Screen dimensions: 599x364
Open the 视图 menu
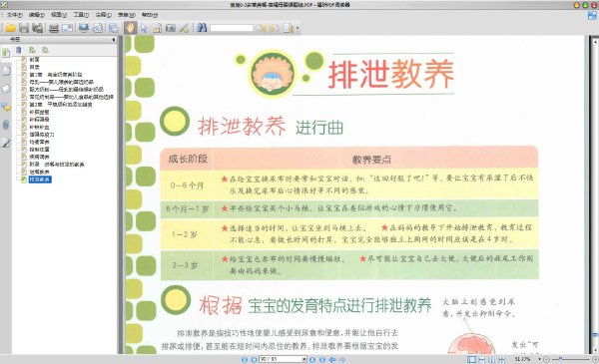tap(59, 15)
